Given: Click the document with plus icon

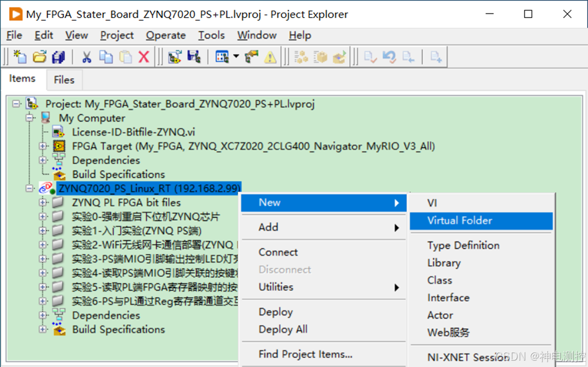Looking at the screenshot, I should click(436, 57).
